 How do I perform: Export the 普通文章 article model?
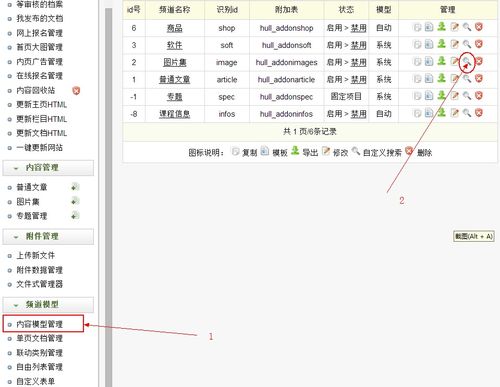point(442,78)
